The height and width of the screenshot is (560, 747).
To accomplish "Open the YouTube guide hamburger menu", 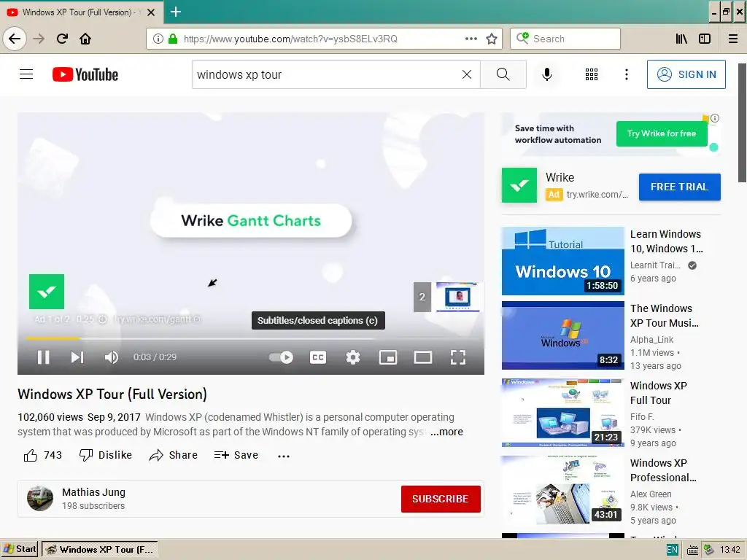I will click(26, 74).
